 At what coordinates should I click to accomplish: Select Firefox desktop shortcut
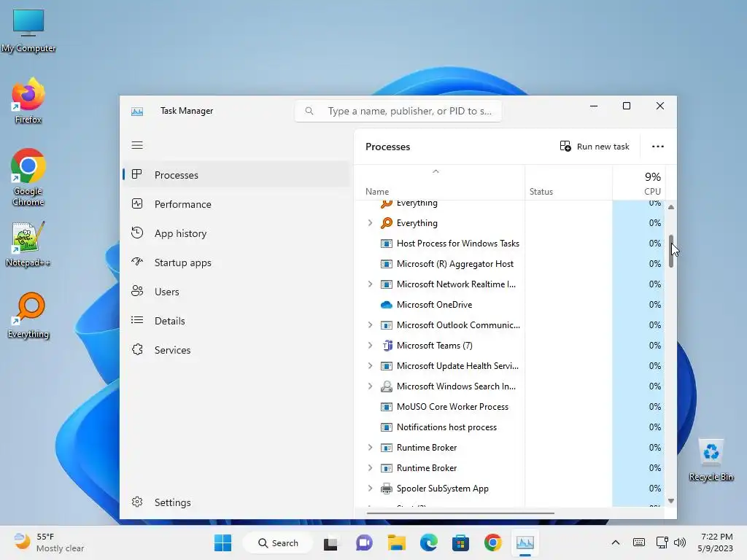coord(28,101)
